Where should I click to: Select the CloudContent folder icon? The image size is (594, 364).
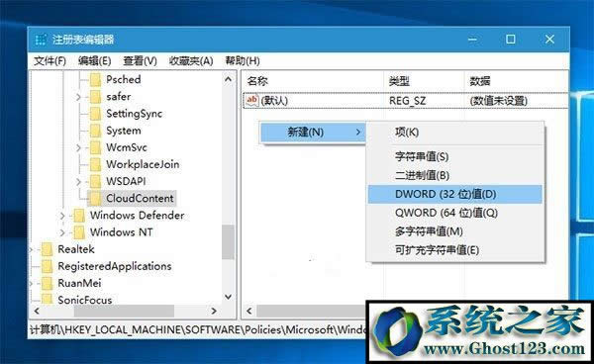[95, 198]
